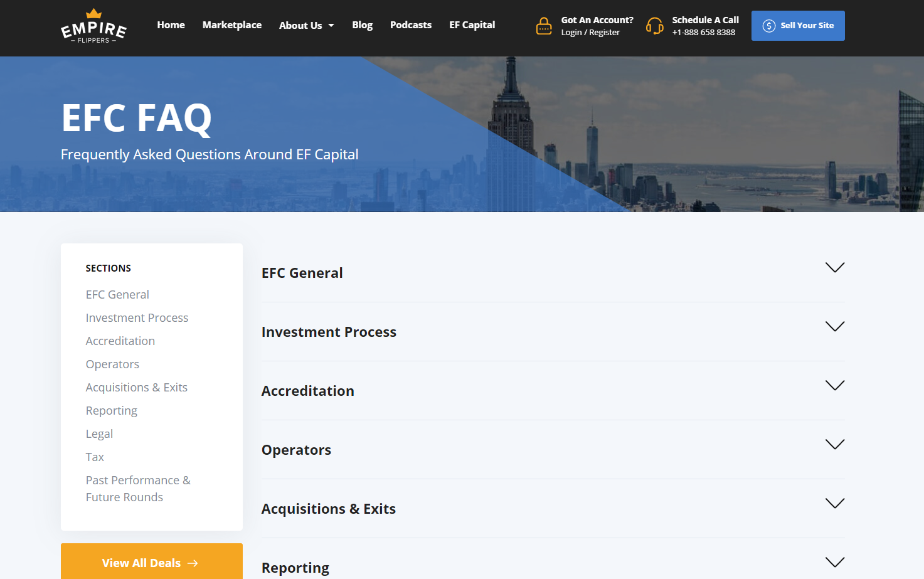Expand the Investment Process chevron
This screenshot has height=579, width=924.
point(835,326)
